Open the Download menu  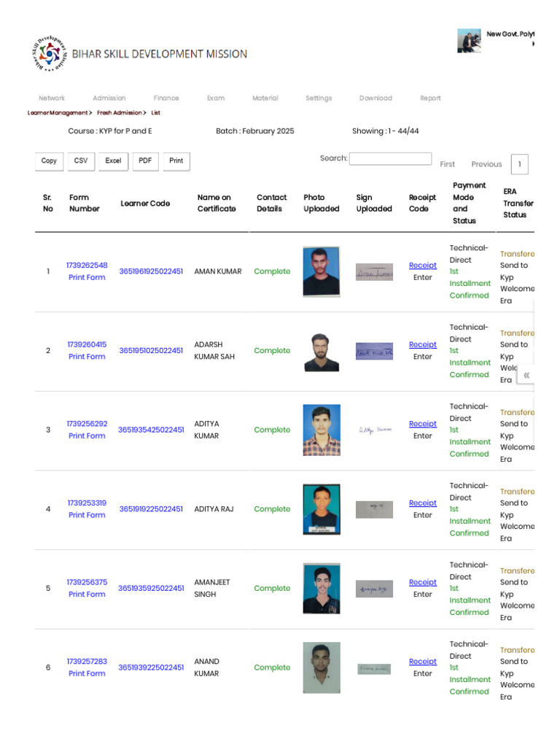[376, 98]
